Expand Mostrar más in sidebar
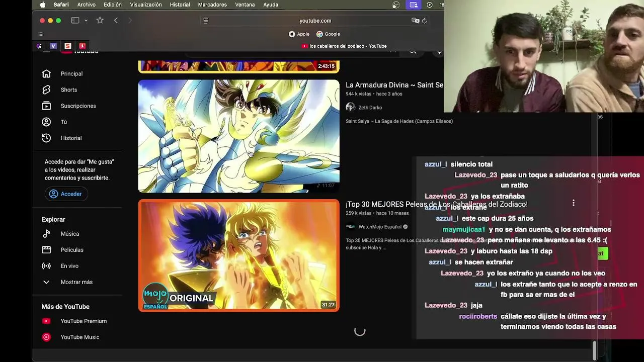 point(77,282)
